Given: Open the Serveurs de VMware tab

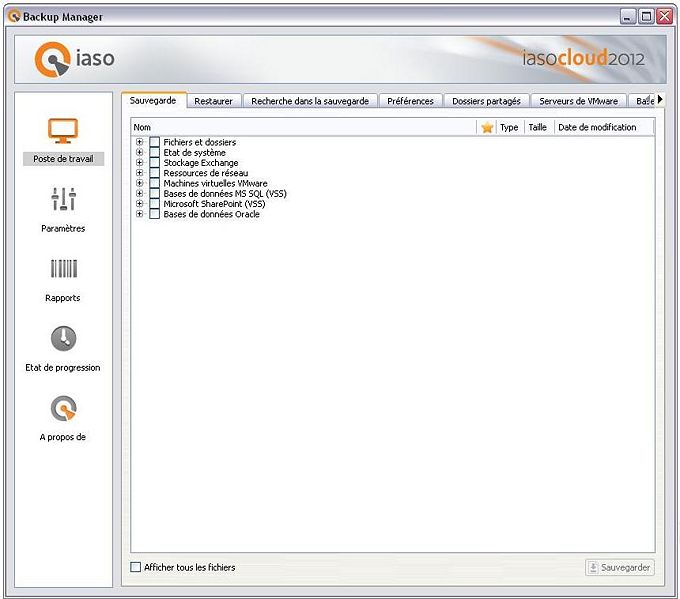Looking at the screenshot, I should point(579,101).
